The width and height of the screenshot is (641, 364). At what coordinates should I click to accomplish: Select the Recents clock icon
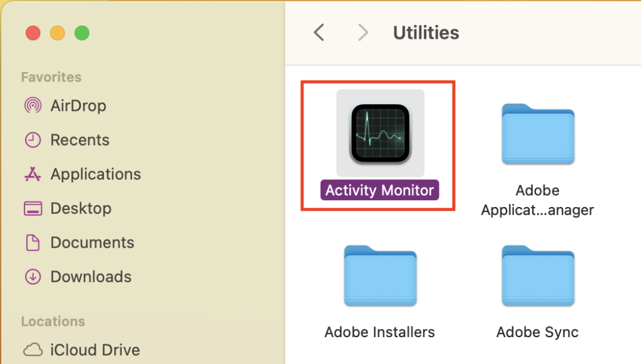click(x=33, y=140)
